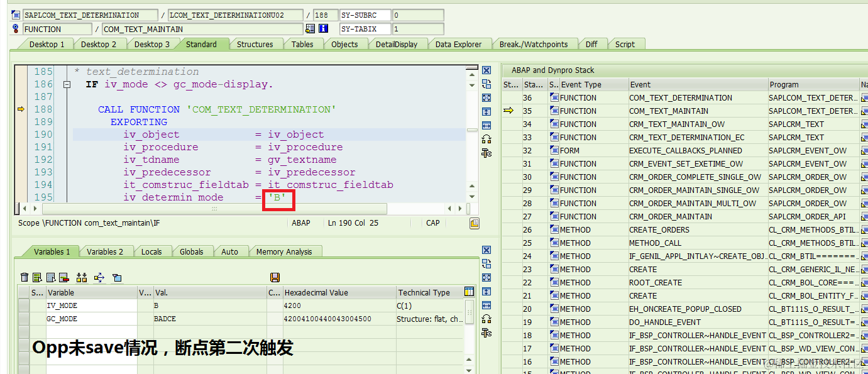This screenshot has width=868, height=374.
Task: Close the variables tool via its X icon
Action: tap(486, 250)
